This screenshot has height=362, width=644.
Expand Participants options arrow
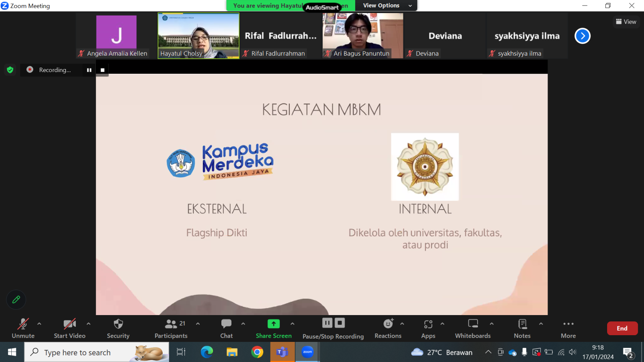point(198,324)
